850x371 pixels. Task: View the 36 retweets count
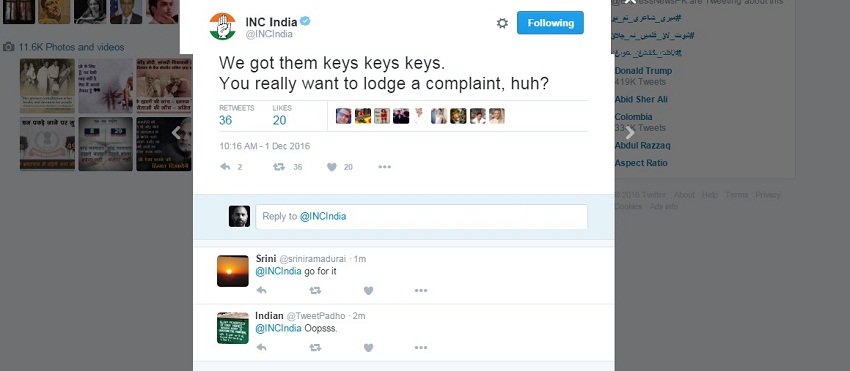[x=226, y=120]
